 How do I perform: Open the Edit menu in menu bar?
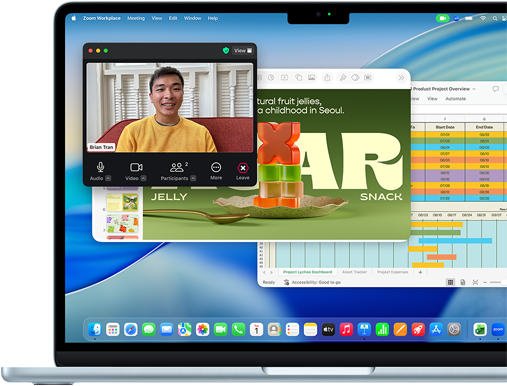click(x=173, y=18)
